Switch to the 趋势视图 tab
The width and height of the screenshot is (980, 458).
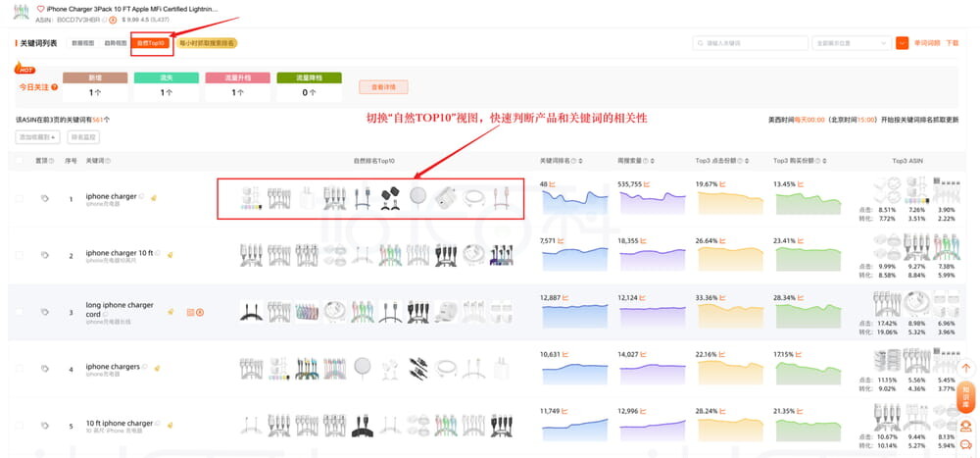[115, 43]
